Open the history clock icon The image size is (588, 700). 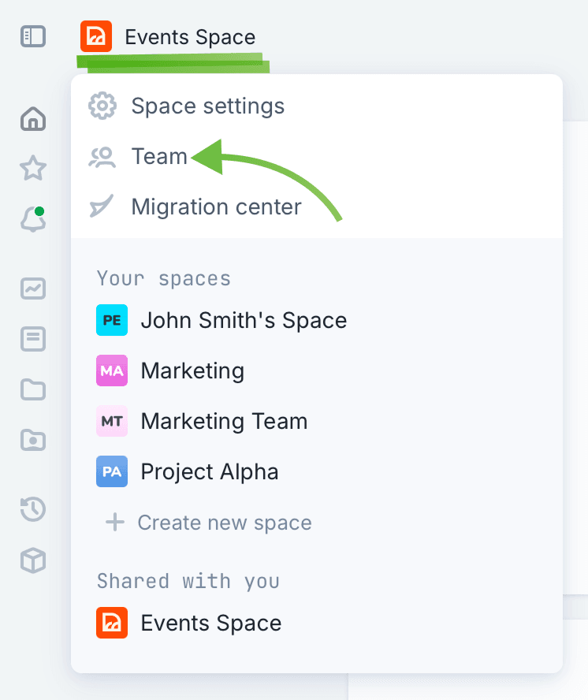coord(33,510)
